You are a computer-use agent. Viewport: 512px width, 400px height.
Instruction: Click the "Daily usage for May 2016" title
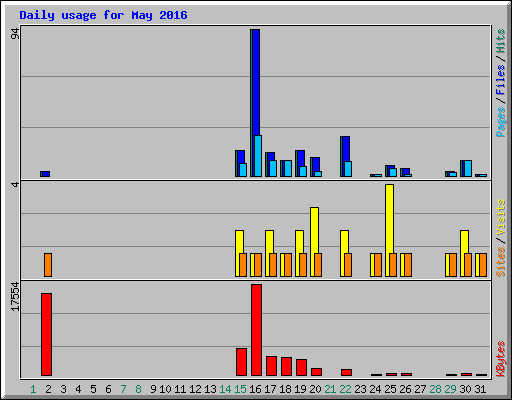click(103, 15)
